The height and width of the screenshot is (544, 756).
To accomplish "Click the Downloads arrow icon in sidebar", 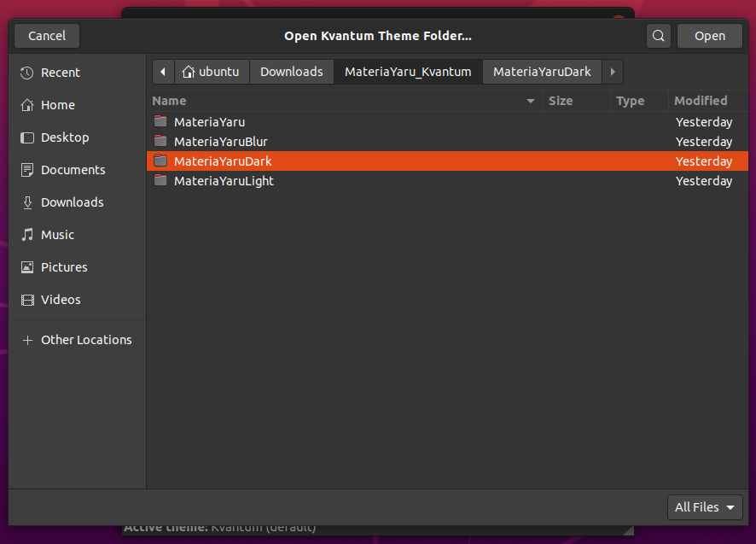I will point(27,202).
